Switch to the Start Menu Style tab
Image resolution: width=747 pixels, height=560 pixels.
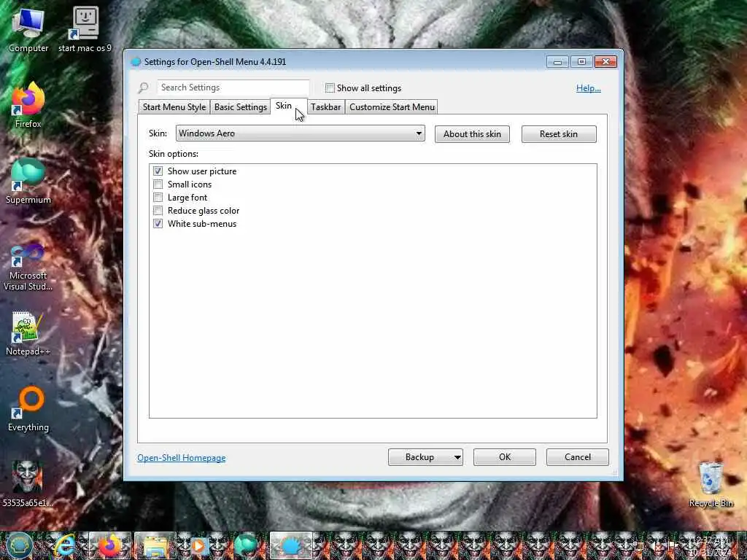174,107
